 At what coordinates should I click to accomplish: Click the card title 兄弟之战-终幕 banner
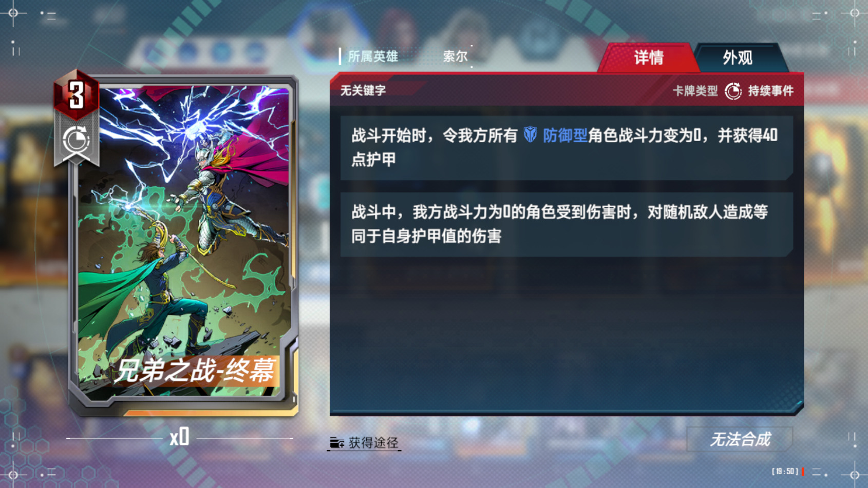[195, 370]
